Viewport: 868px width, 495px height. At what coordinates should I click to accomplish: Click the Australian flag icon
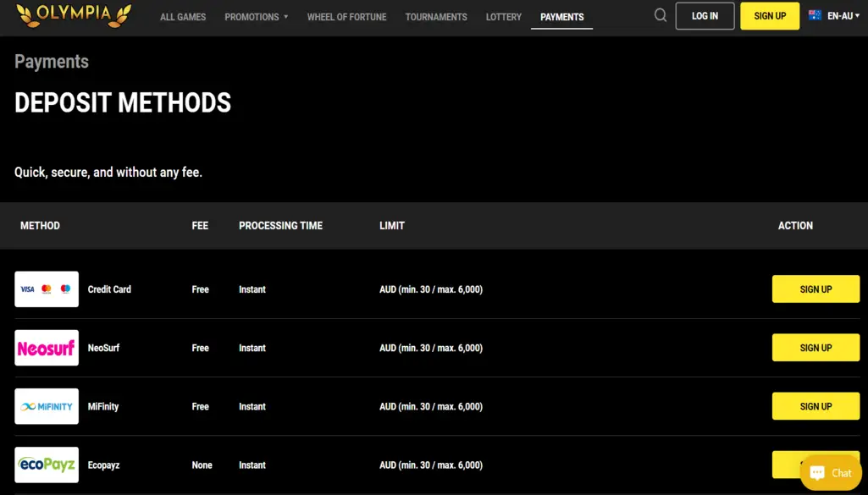point(815,15)
